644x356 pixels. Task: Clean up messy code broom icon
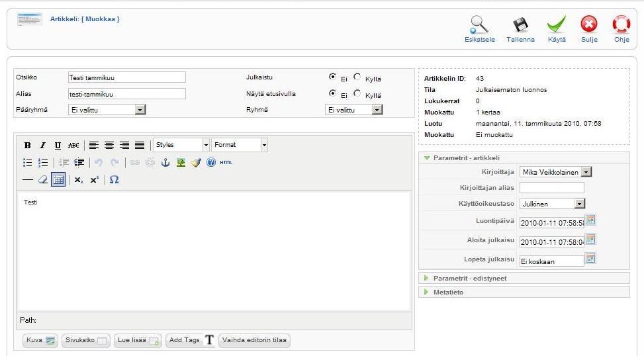(196, 163)
